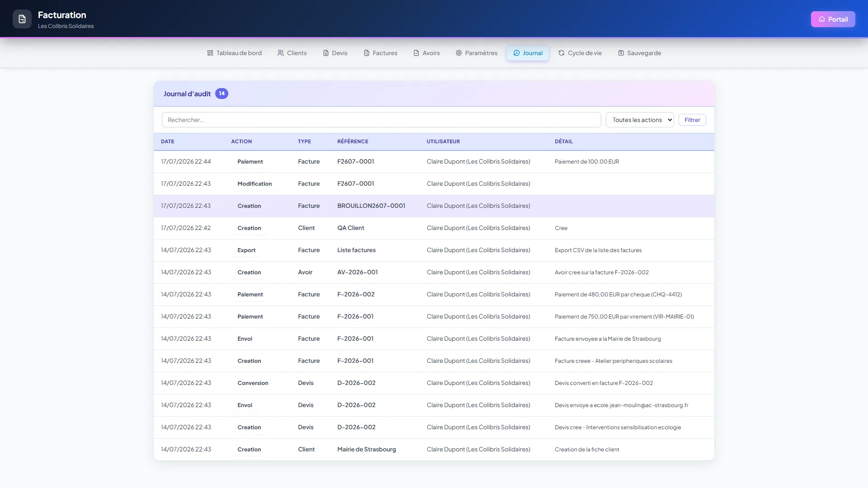Viewport: 868px width, 488px height.
Task: Open the Journal tab
Action: tap(528, 53)
